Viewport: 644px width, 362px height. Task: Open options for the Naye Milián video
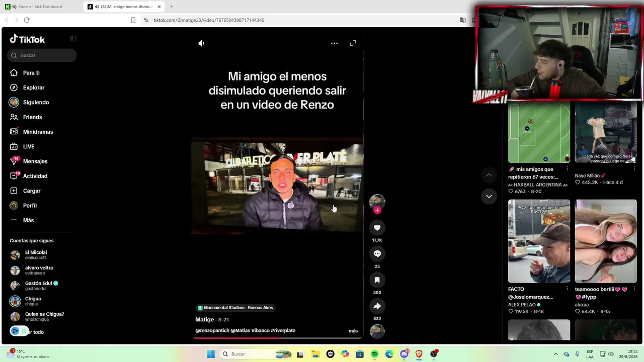[x=634, y=169]
